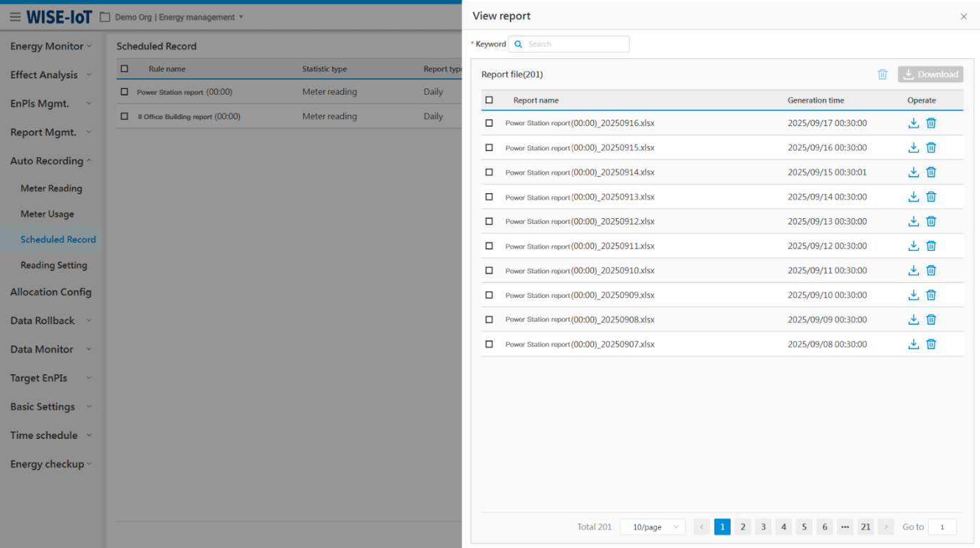
Task: Open the hamburger menu beside WISE-IoT logo
Action: (15, 17)
